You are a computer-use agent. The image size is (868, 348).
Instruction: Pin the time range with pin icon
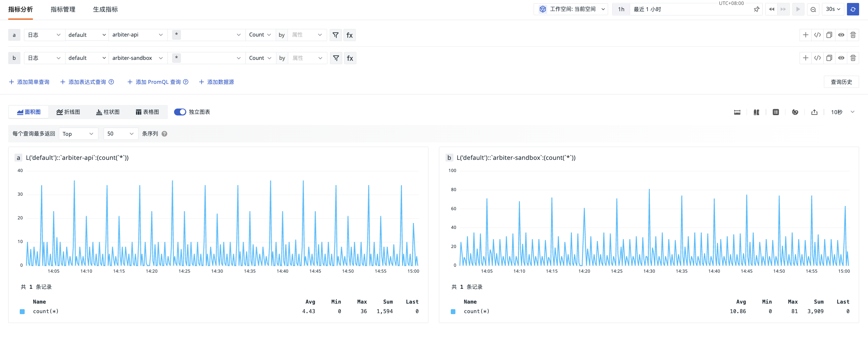coord(756,10)
